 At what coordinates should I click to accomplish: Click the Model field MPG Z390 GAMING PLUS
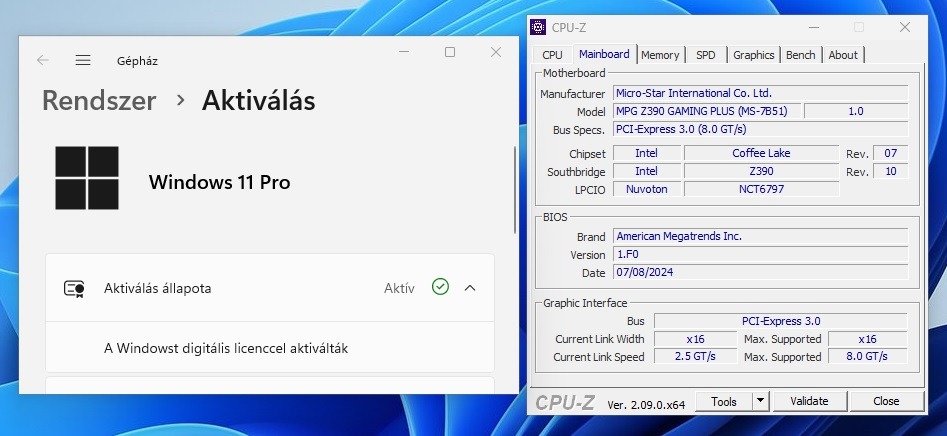point(708,111)
